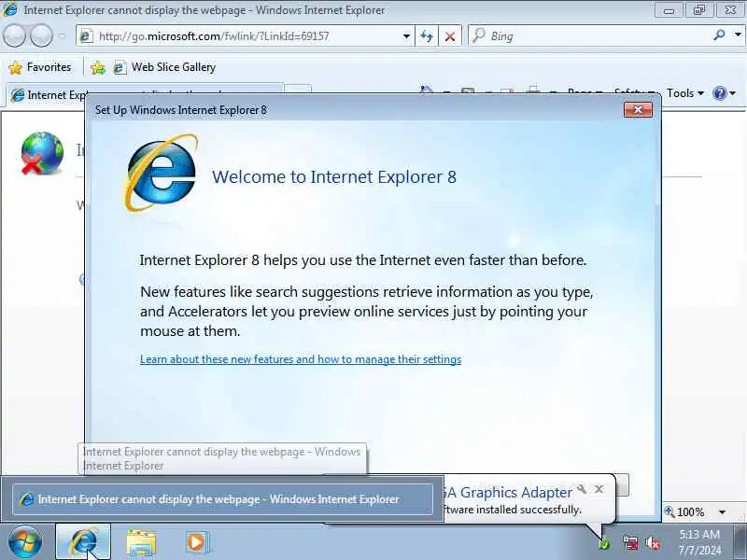Close the Set Up Internet Explorer 8 dialog
The width and height of the screenshot is (747, 560).
[x=638, y=110]
